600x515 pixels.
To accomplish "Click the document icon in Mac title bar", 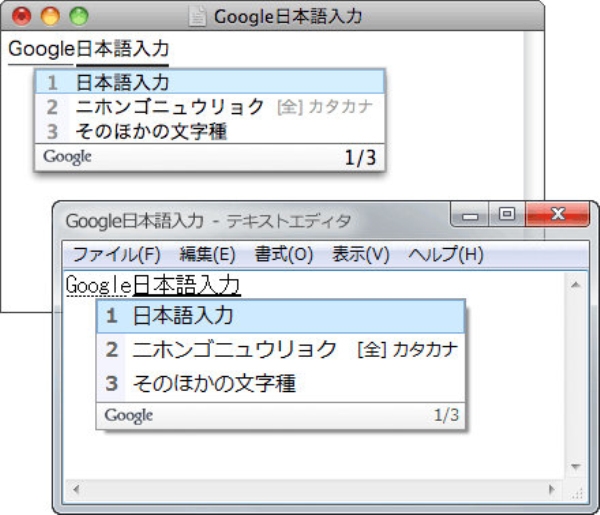I will point(200,17).
